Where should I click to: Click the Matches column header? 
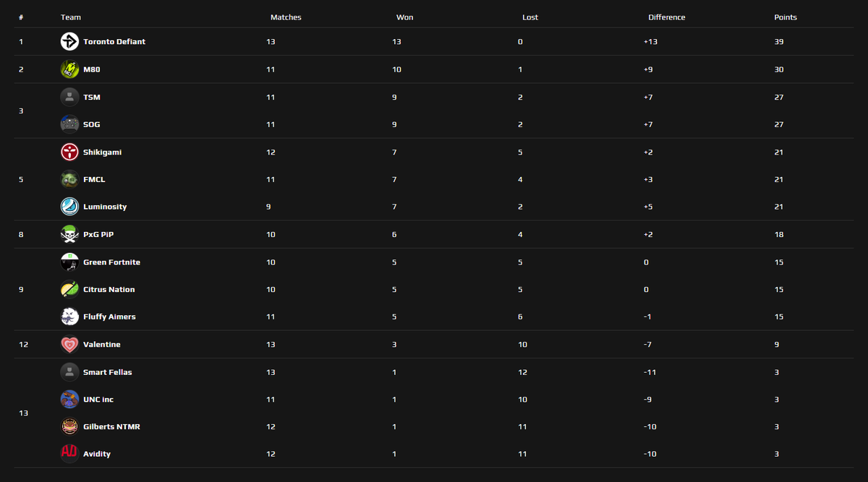coord(286,17)
